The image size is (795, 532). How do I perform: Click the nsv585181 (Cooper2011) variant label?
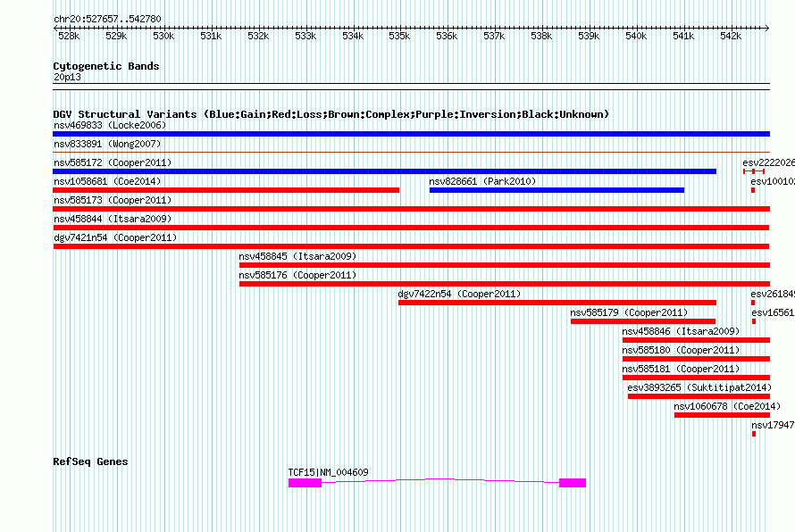681,369
